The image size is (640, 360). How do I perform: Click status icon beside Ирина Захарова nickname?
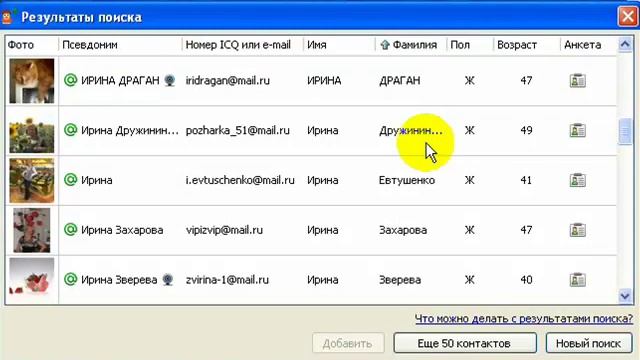71,229
